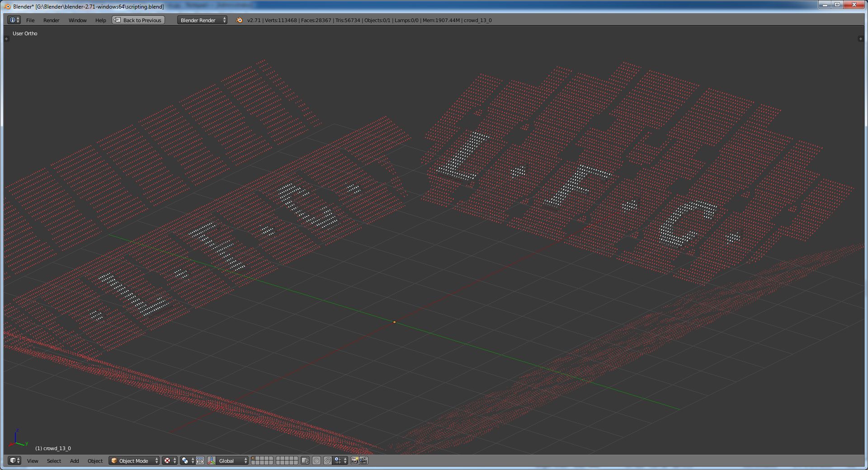Viewport: 868px width, 470px height.
Task: Enable snap during transform magnet
Action: (x=328, y=461)
